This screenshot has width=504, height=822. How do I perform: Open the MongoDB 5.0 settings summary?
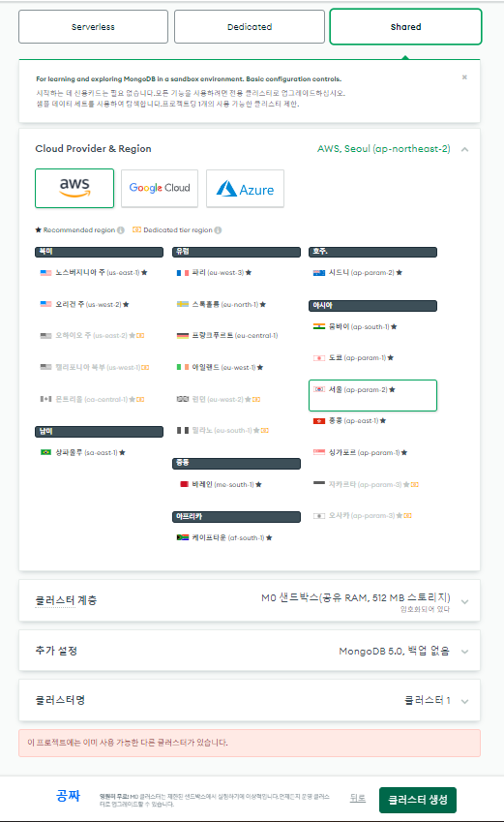[394, 651]
